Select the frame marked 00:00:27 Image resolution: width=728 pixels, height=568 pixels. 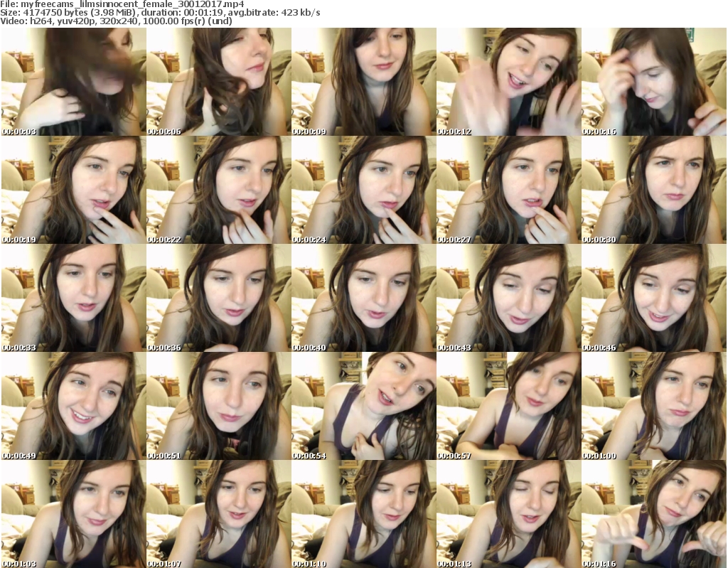(509, 190)
